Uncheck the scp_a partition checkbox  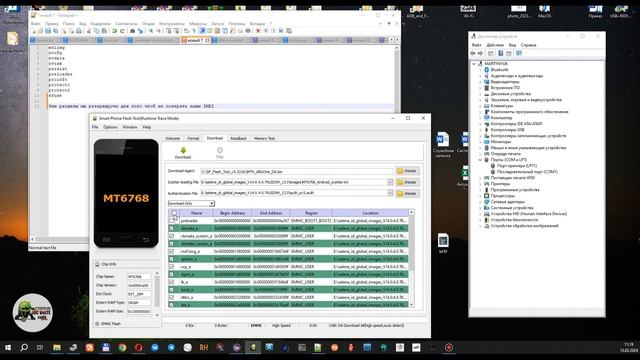(x=171, y=267)
